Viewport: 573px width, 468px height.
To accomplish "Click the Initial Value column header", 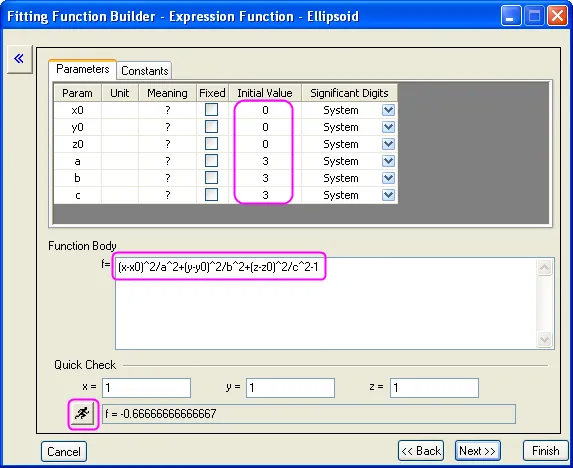I will (x=265, y=93).
